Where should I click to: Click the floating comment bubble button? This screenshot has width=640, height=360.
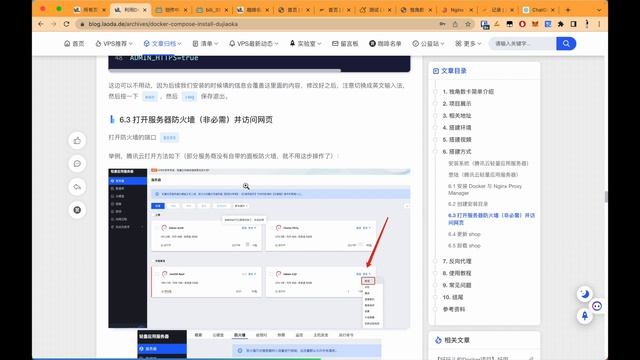click(x=77, y=164)
